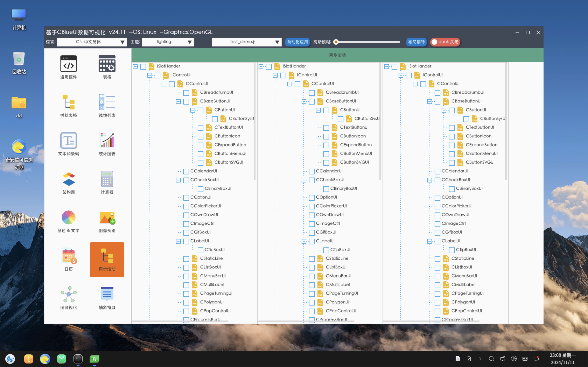Click the 布局翻转 button
The height and width of the screenshot is (367, 588).
[x=416, y=42]
